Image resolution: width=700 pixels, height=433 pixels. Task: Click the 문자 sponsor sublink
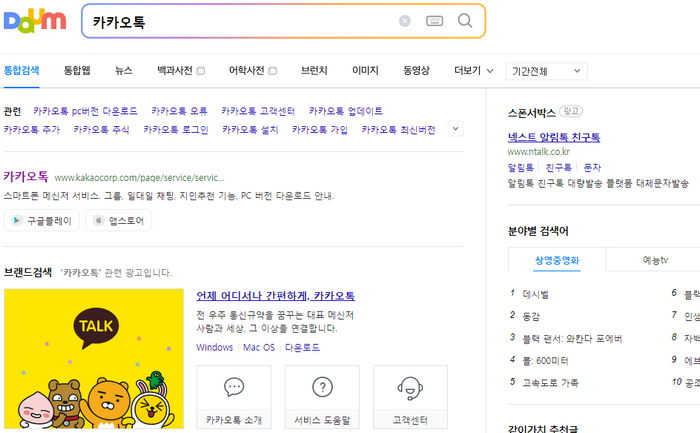592,167
